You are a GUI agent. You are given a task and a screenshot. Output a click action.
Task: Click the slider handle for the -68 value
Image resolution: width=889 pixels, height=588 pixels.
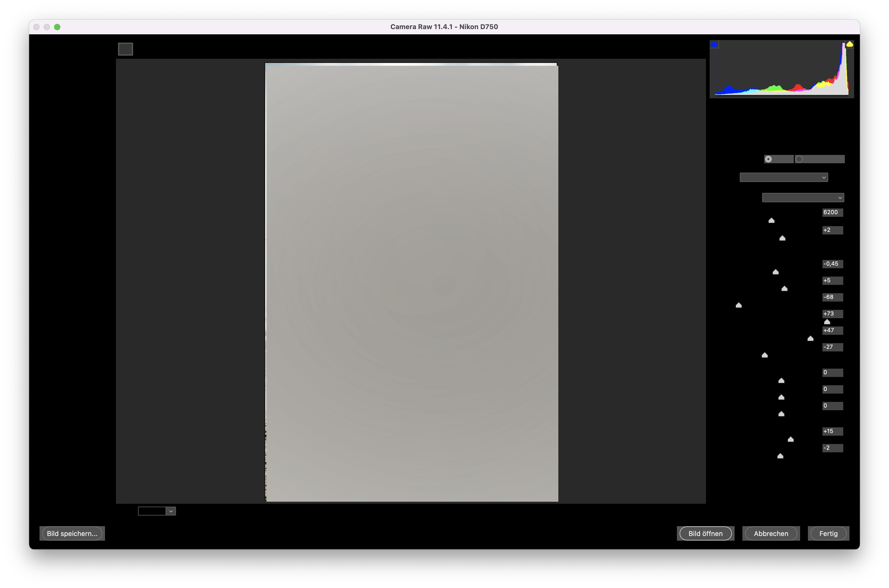tap(739, 305)
